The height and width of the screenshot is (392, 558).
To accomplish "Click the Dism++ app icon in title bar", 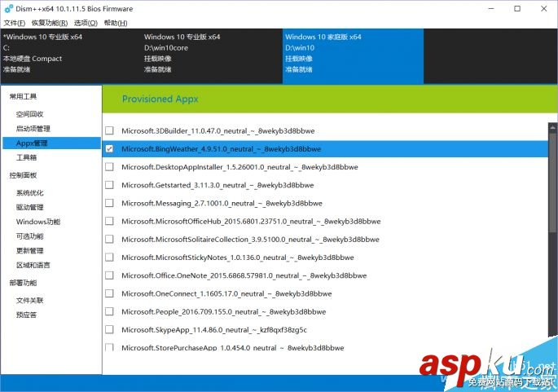I will 7,8.
